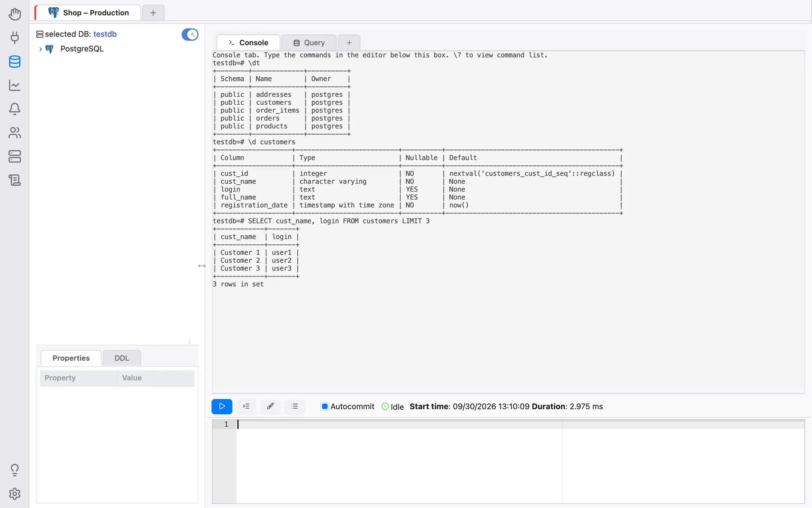This screenshot has height=508, width=812.
Task: Expand the PostgreSQL tree node
Action: pyautogui.click(x=40, y=49)
